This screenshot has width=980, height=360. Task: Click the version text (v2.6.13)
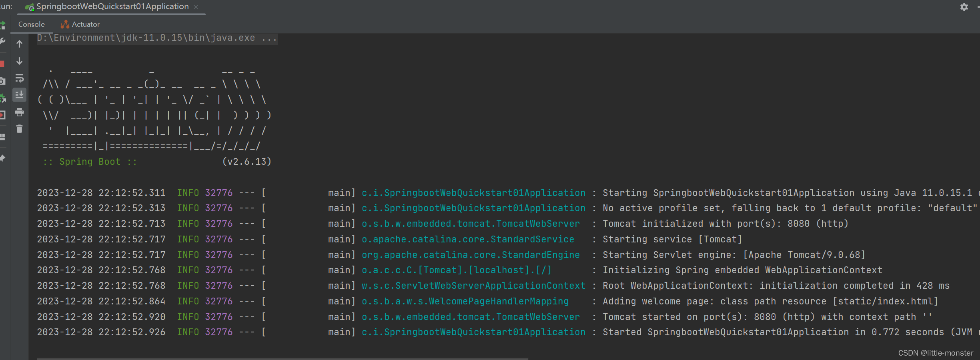tap(247, 162)
